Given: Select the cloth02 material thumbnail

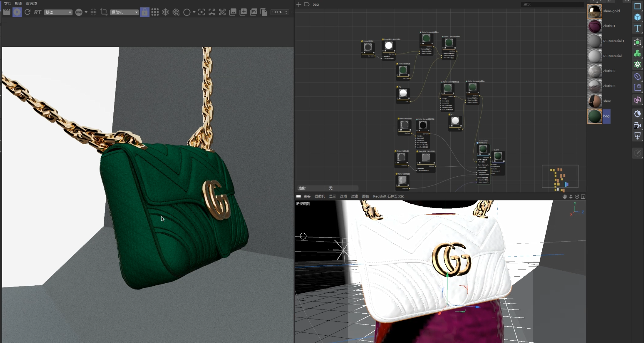Looking at the screenshot, I should coord(595,71).
